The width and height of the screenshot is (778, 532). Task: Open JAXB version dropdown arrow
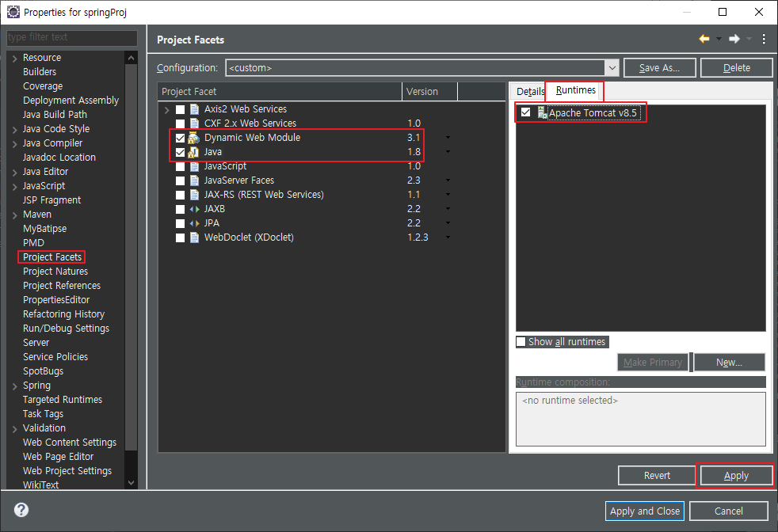tap(448, 209)
